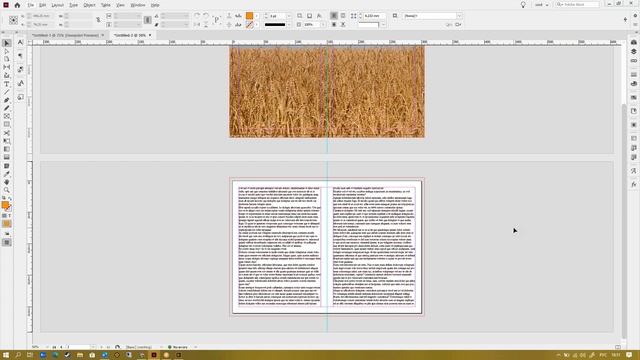
Task: Select the Rectangle shape tool
Action: [7, 124]
